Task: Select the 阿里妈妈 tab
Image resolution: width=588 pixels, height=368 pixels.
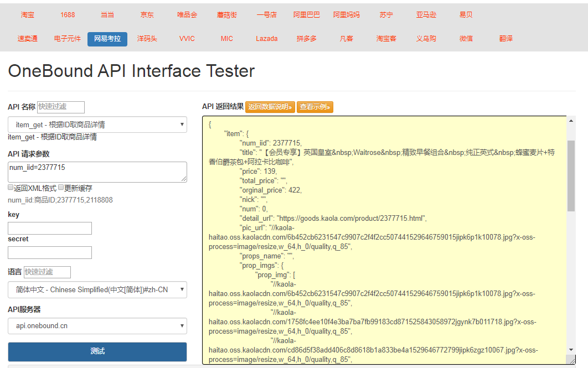Action: pos(347,15)
